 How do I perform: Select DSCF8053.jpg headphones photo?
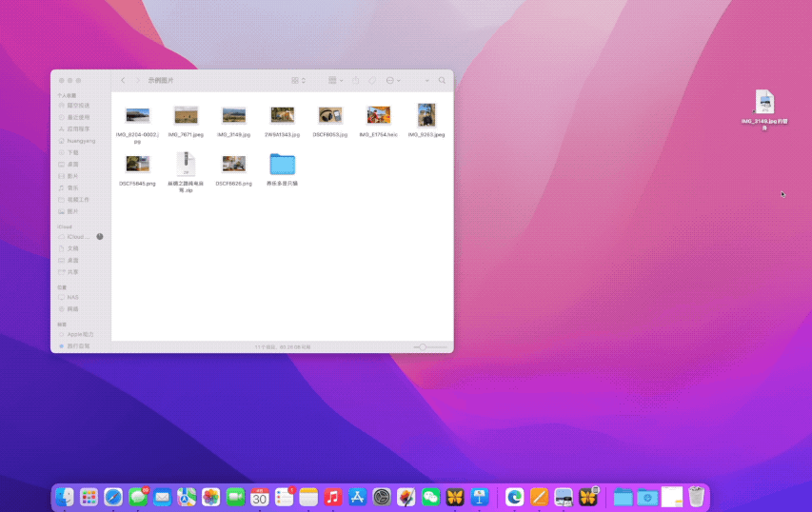coord(330,115)
